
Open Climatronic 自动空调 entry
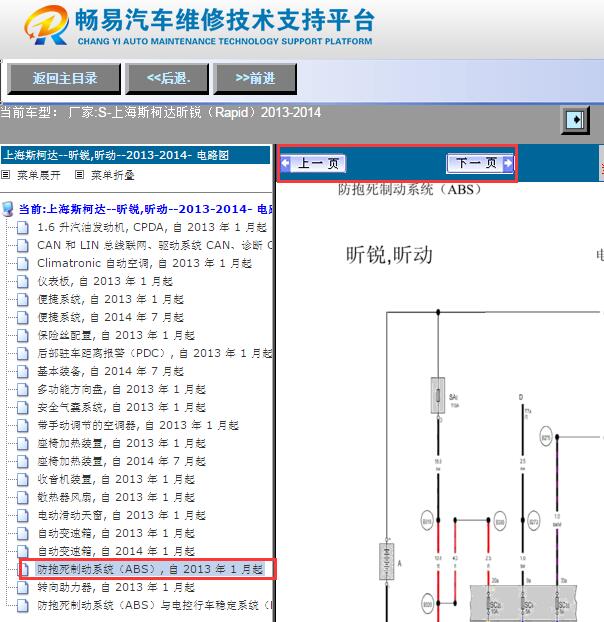[x=144, y=263]
